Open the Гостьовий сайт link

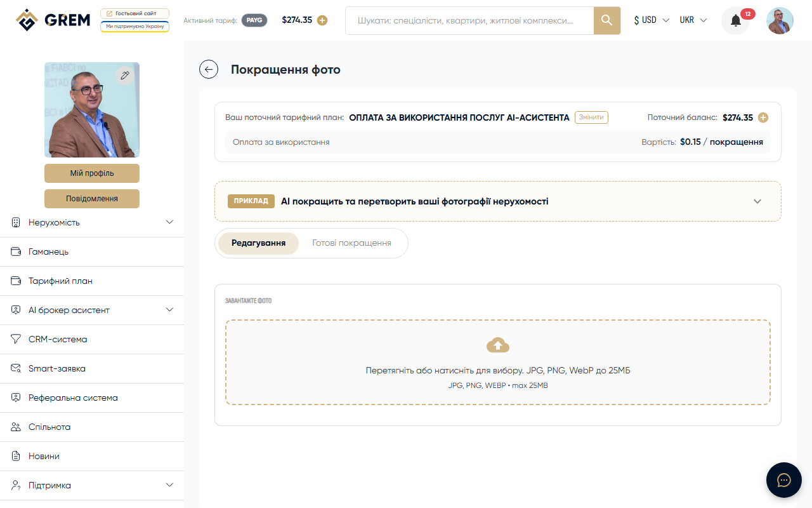pyautogui.click(x=134, y=12)
